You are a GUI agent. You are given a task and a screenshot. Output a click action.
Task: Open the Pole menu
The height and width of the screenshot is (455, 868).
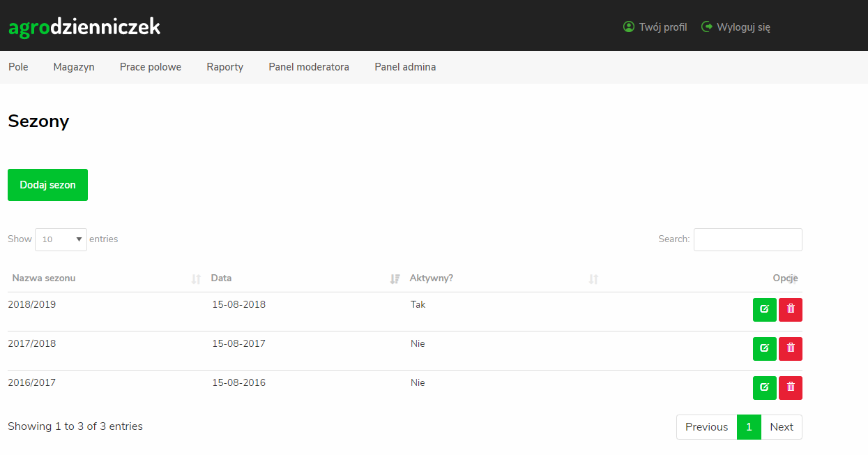pyautogui.click(x=18, y=67)
